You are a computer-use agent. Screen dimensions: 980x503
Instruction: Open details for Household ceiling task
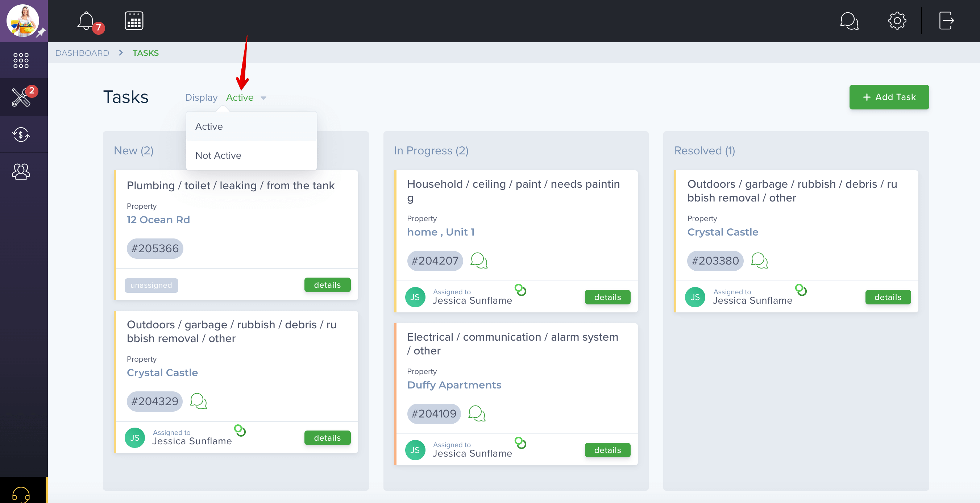click(x=607, y=297)
